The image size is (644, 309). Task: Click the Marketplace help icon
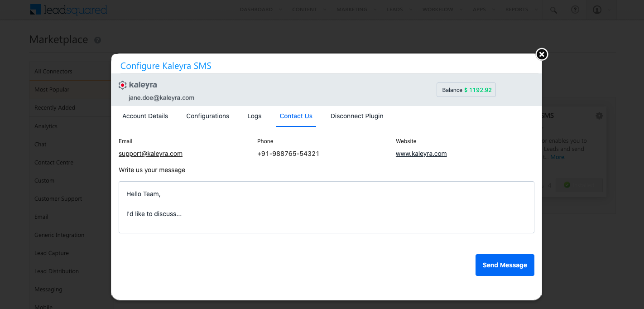point(97,40)
